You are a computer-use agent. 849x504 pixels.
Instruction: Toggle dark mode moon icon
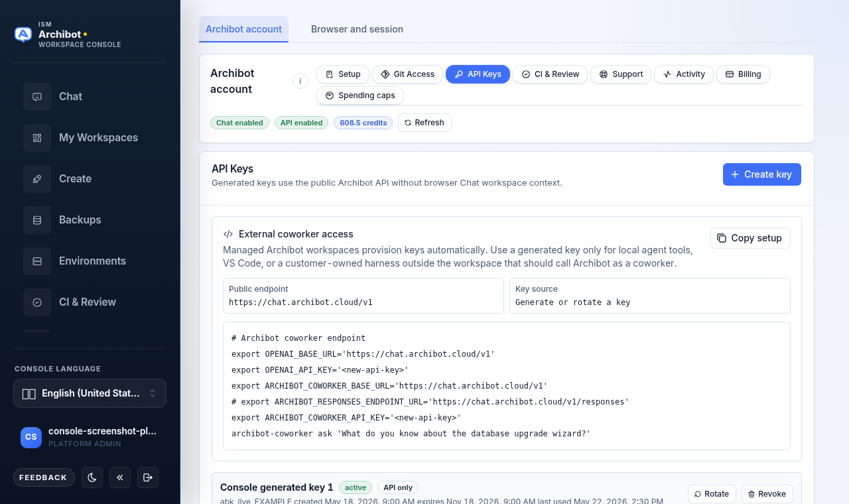click(x=92, y=477)
